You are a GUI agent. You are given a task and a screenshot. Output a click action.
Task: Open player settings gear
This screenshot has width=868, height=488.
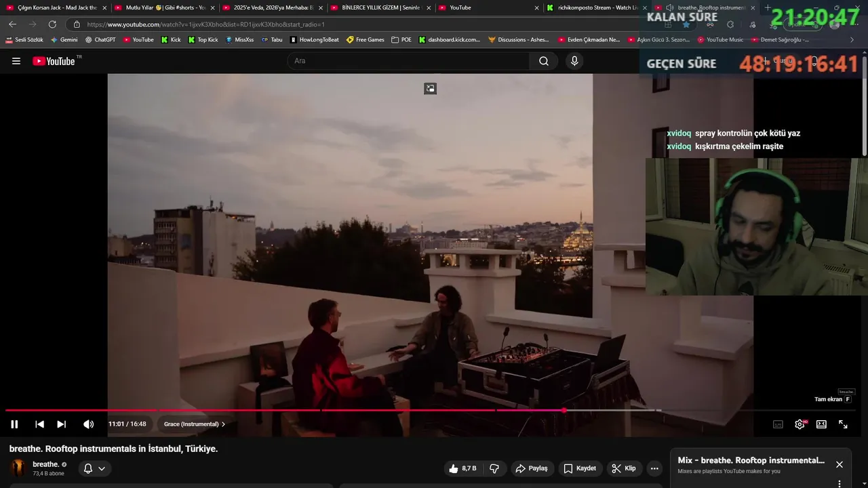point(800,424)
